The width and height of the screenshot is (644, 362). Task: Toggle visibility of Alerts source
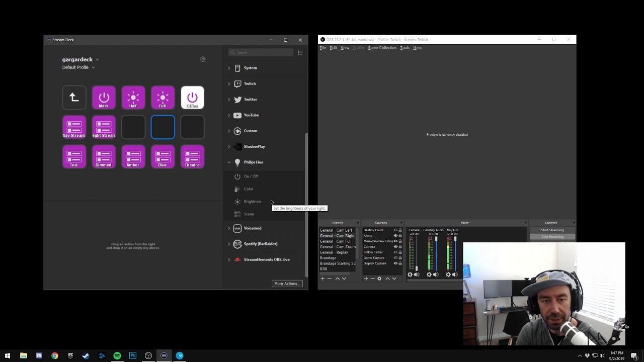pyautogui.click(x=395, y=236)
